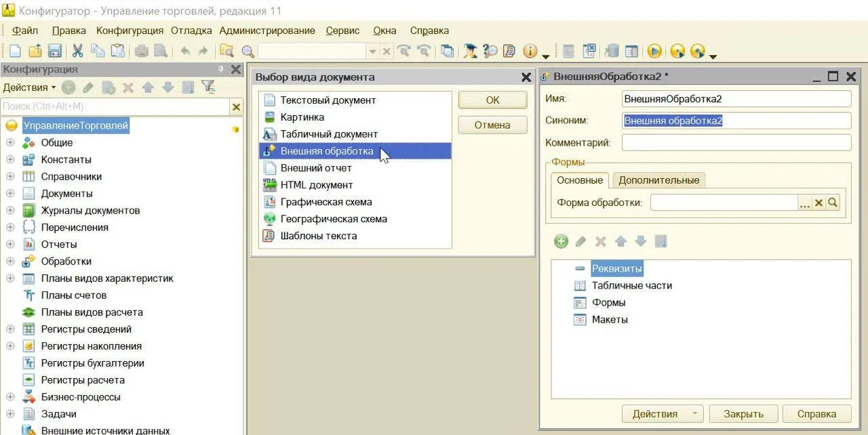Viewport: 868px width, 435px height.
Task: Click OK in the document type dialog
Action: tap(493, 100)
